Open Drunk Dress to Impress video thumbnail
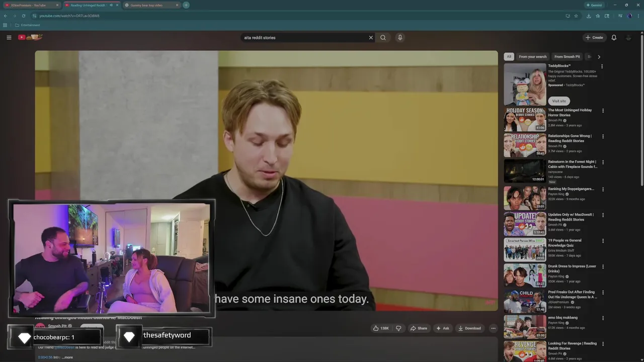This screenshot has height=362, width=644. point(525,276)
